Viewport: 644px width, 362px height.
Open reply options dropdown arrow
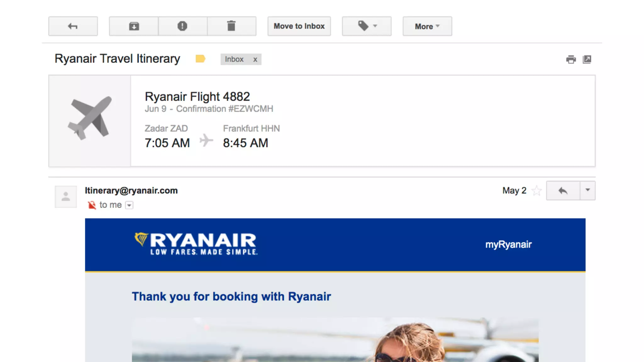(x=587, y=190)
